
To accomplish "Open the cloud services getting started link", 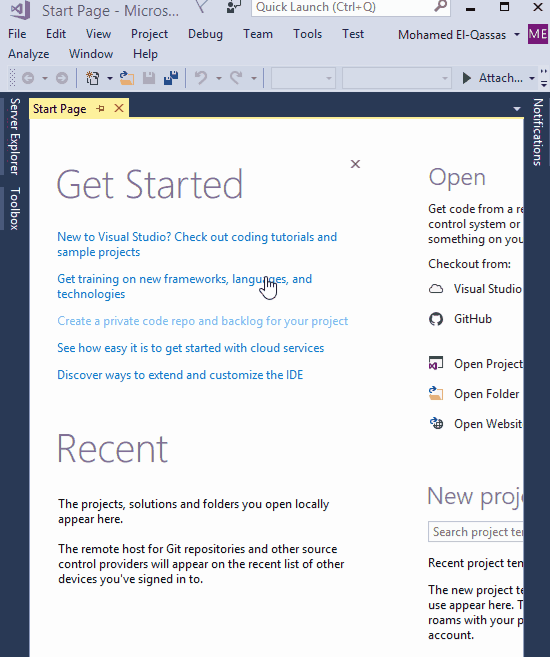I will pos(191,348).
